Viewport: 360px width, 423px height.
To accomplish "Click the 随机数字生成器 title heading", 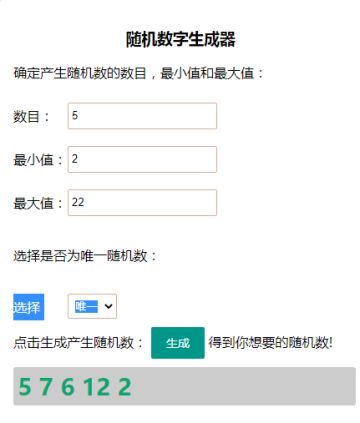I will (x=180, y=39).
